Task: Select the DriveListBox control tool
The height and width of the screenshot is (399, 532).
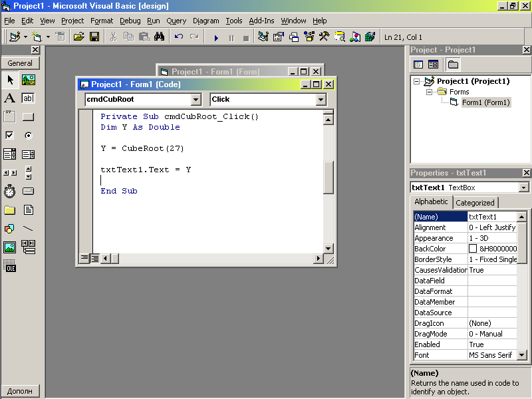Action: point(29,192)
